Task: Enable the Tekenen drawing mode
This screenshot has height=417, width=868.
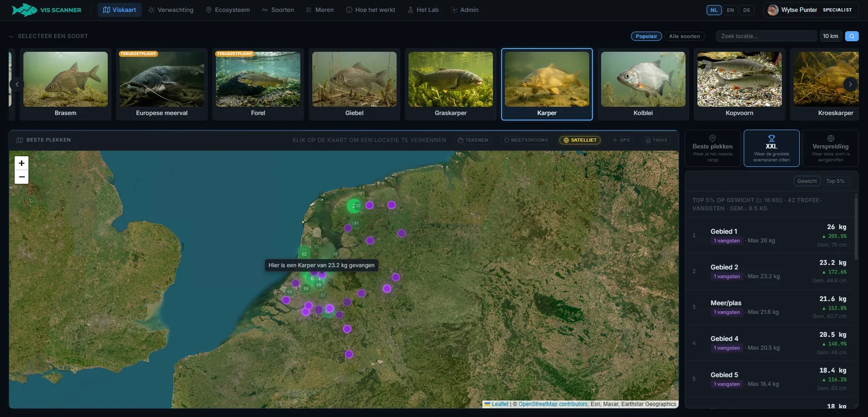Action: [x=473, y=140]
